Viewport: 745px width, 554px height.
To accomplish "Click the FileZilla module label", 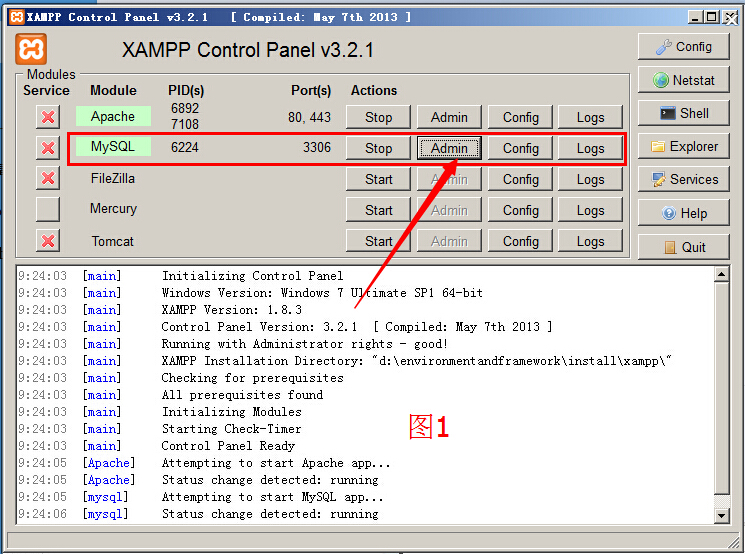I will pyautogui.click(x=113, y=178).
